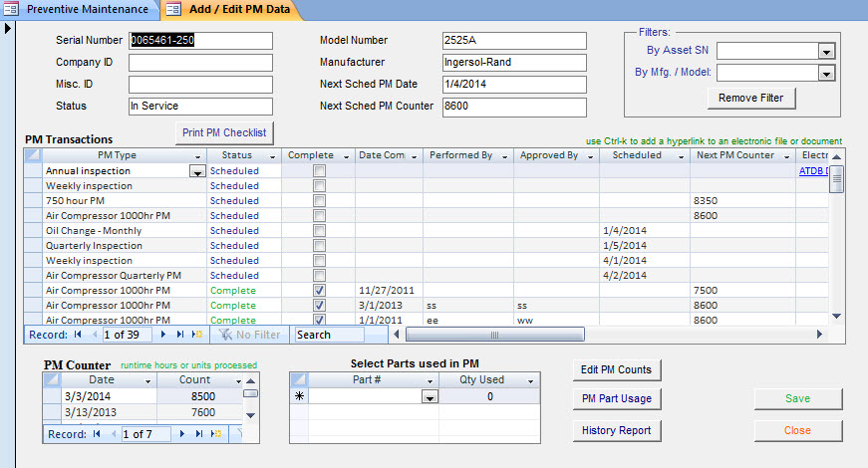The image size is (868, 468).
Task: Click the select-all corner of PM Transactions grid
Action: click(x=32, y=155)
